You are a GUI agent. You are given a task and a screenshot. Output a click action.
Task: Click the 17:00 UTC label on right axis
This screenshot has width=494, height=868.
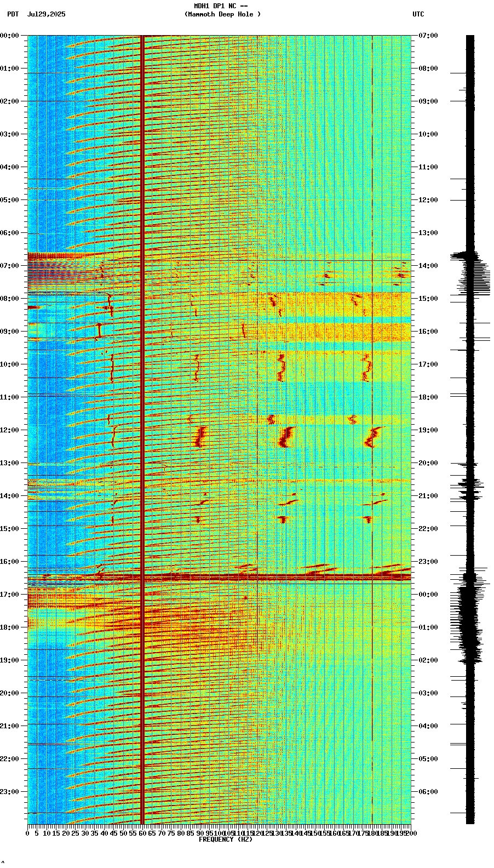[428, 364]
